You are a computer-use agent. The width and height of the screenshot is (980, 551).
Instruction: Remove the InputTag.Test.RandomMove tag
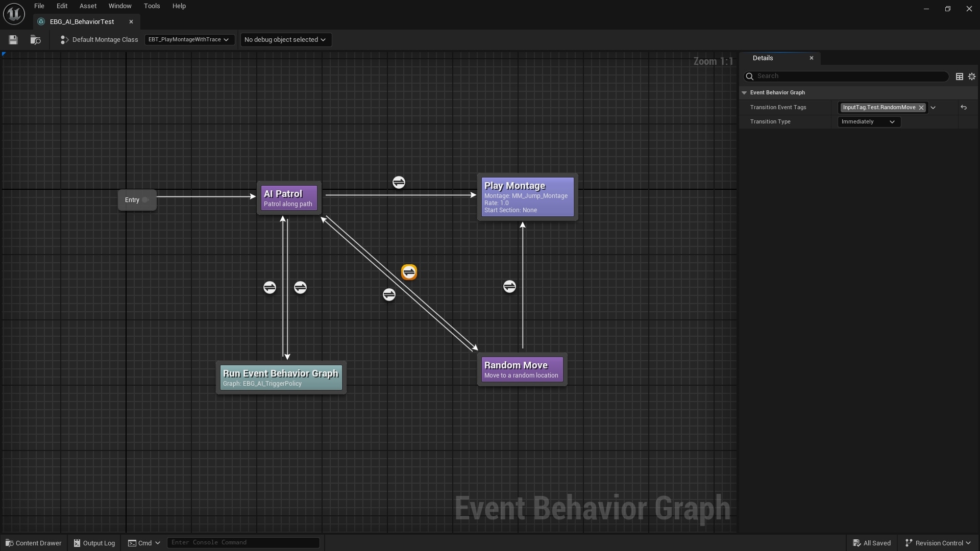[x=921, y=107]
